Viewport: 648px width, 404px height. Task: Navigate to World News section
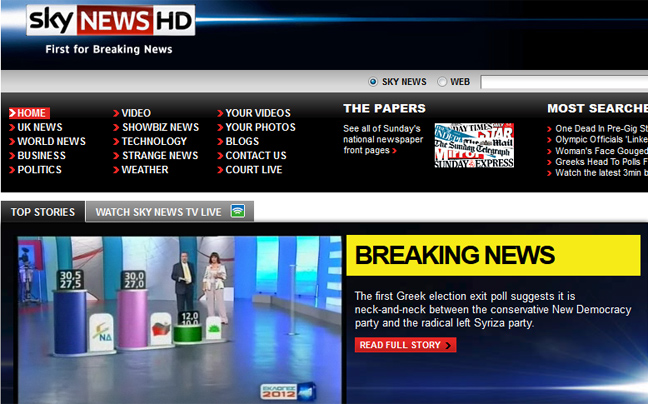coord(50,141)
